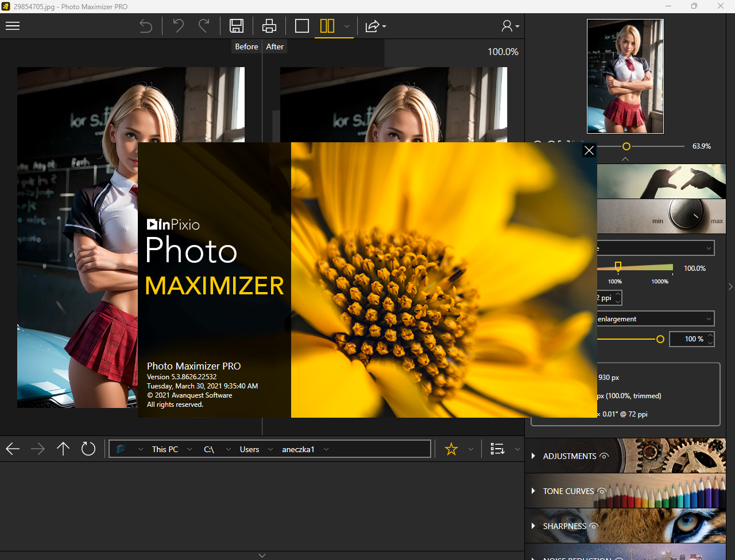This screenshot has height=560, width=735.
Task: Expand the Sharpness panel
Action: [533, 526]
